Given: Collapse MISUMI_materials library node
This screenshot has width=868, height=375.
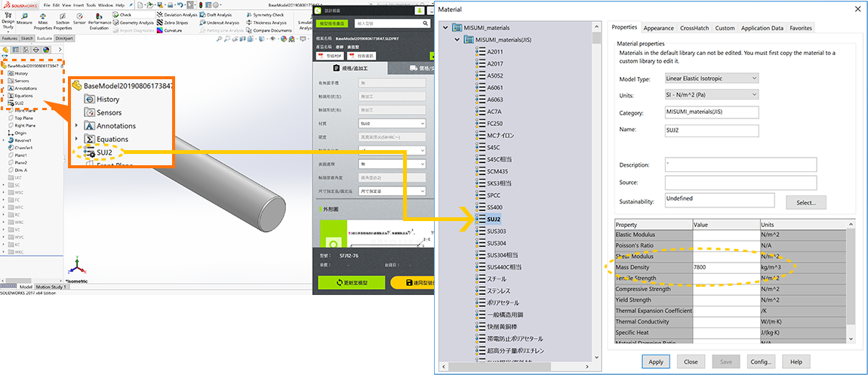Looking at the screenshot, I should pos(445,28).
